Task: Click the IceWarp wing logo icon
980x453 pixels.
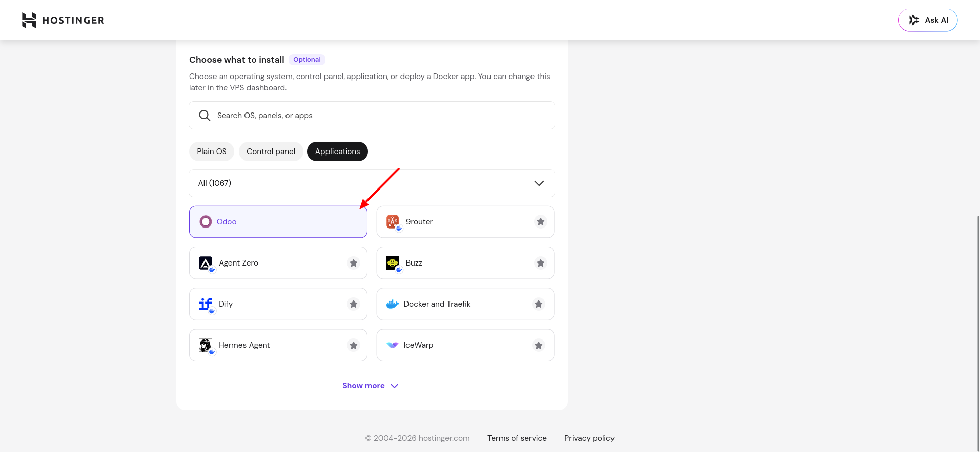Action: click(393, 345)
